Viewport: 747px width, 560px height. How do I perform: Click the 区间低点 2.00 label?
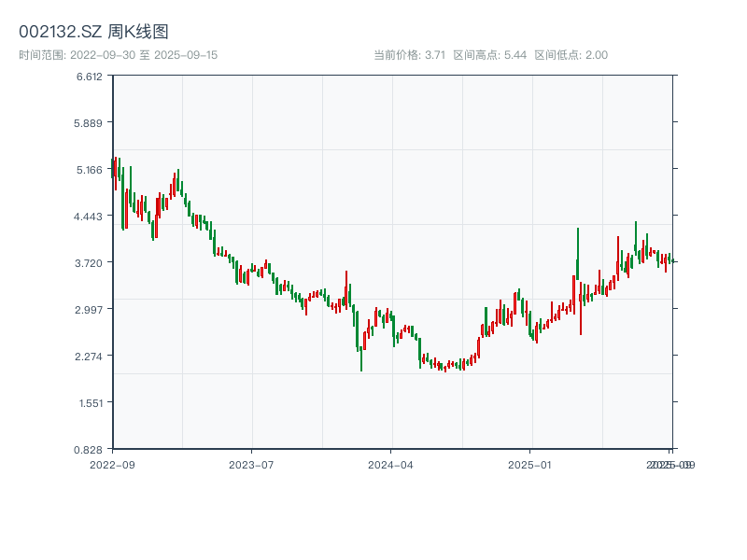571,55
